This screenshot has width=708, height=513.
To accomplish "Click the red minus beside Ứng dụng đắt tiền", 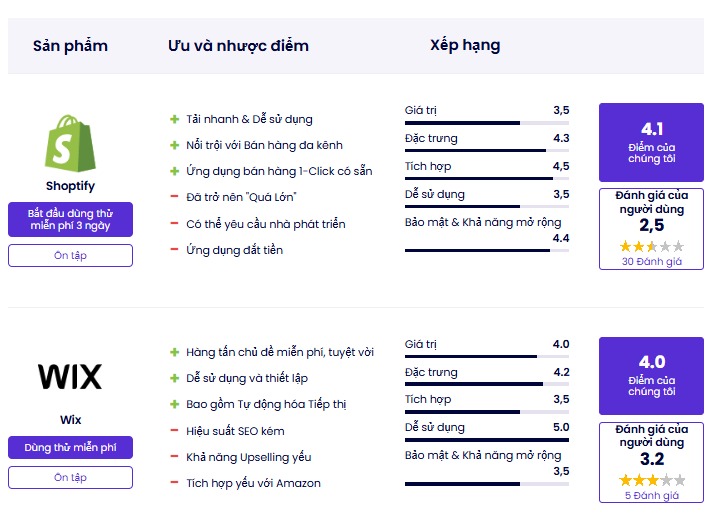I will [174, 249].
